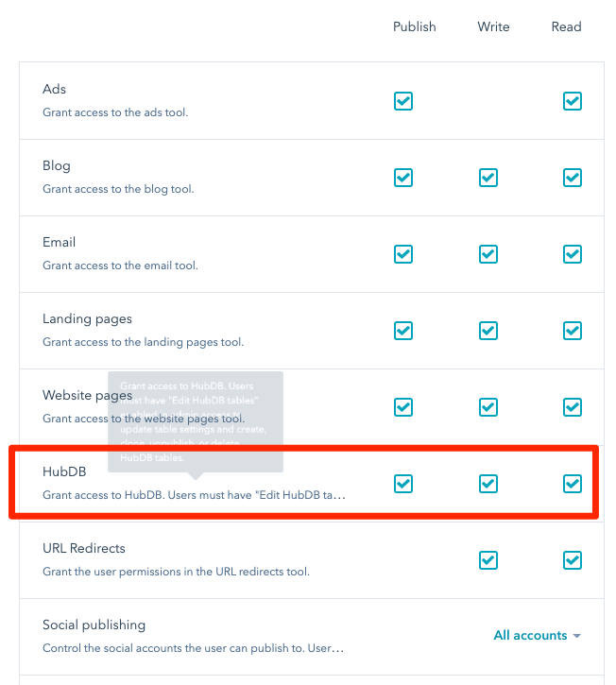The image size is (616, 685).
Task: Uncheck the Ads Publish checkbox
Action: [402, 101]
